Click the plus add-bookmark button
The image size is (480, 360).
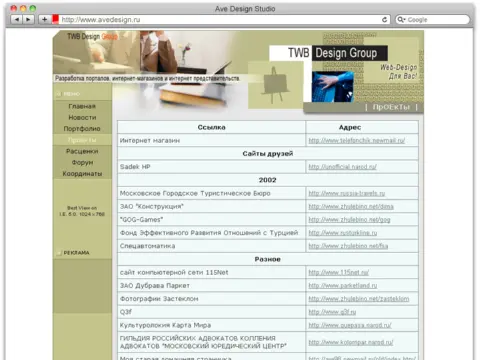click(44, 20)
